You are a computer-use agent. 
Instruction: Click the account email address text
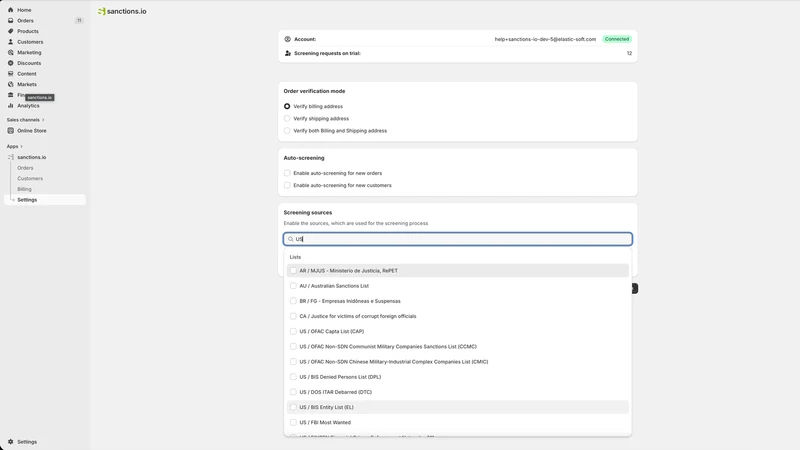545,39
